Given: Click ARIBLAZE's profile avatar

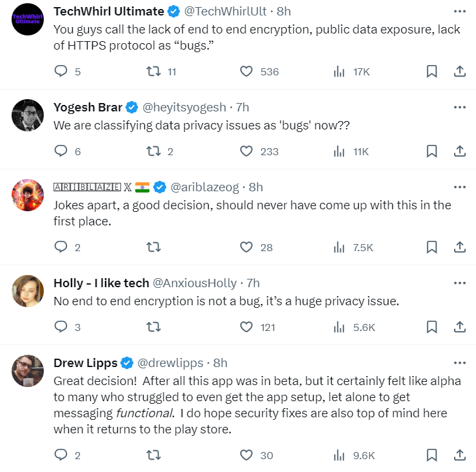Looking at the screenshot, I should click(x=28, y=194).
